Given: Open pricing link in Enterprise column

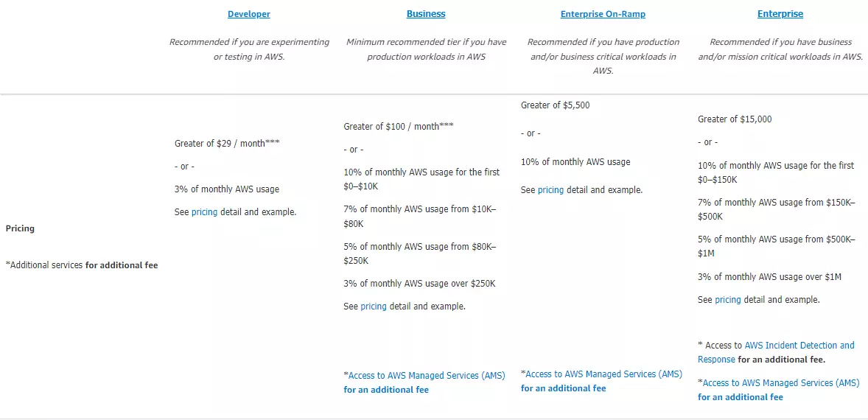Looking at the screenshot, I should pyautogui.click(x=727, y=300).
